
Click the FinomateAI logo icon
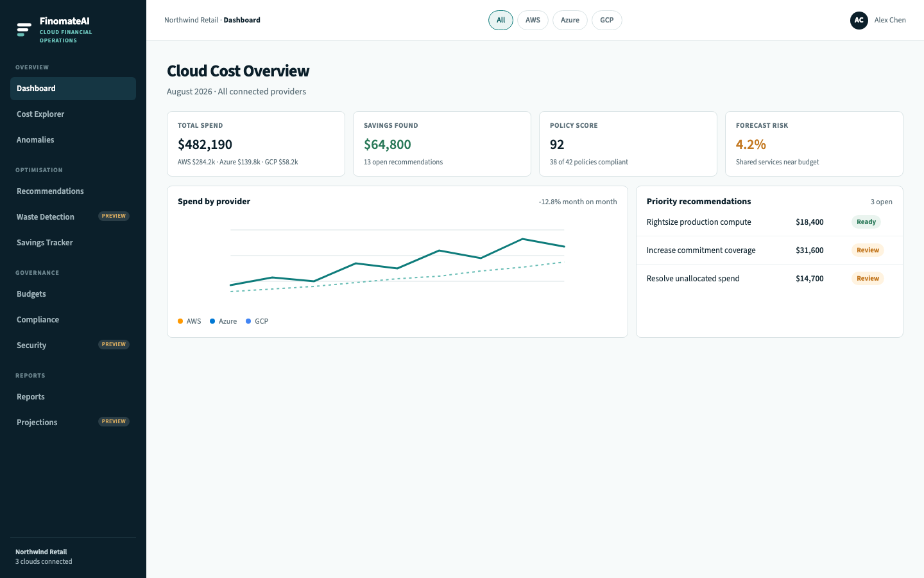click(x=24, y=30)
